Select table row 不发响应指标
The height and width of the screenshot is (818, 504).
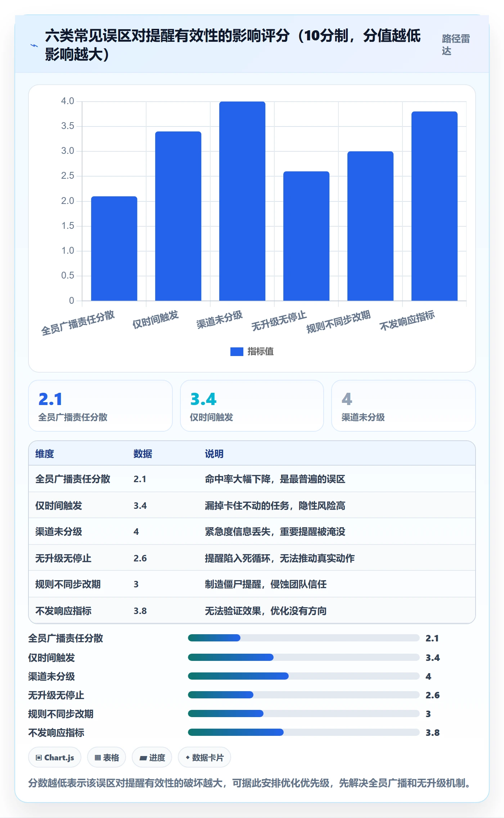click(x=252, y=610)
